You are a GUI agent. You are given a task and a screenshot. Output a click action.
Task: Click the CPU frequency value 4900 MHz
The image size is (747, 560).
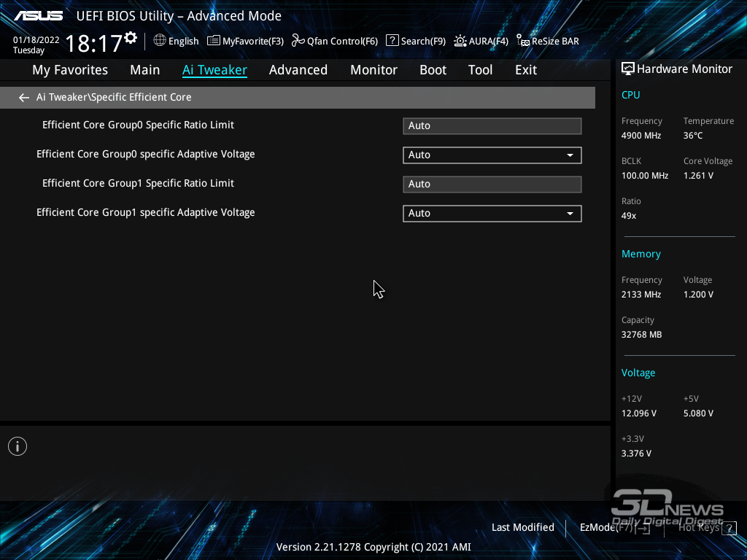coord(641,136)
